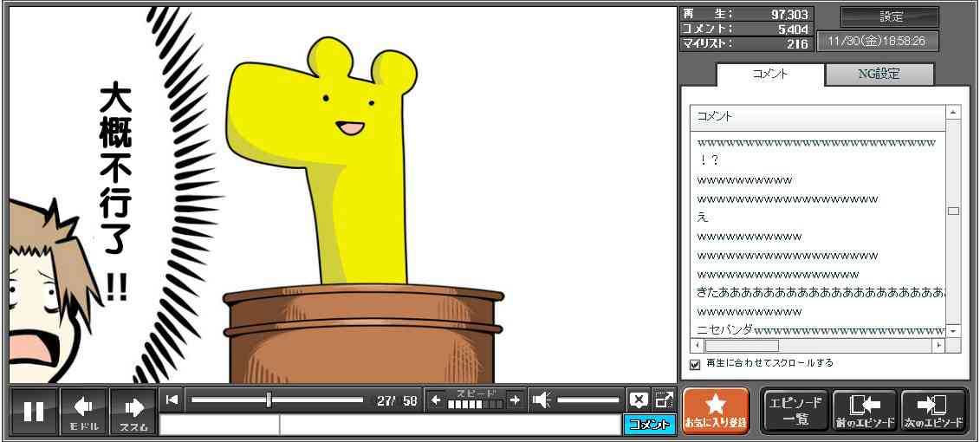Jump to the start with the skip-back icon
The height and width of the screenshot is (442, 980).
[x=172, y=400]
